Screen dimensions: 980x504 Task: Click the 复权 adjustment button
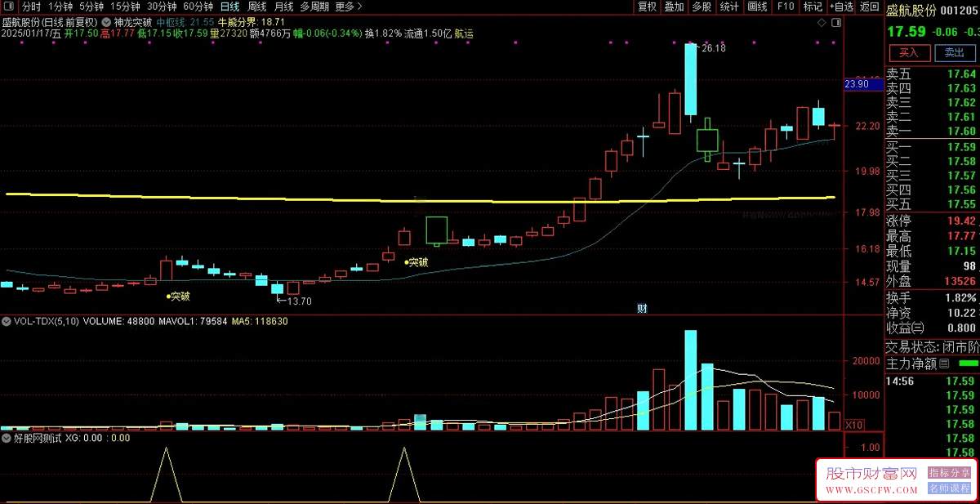[x=647, y=7]
